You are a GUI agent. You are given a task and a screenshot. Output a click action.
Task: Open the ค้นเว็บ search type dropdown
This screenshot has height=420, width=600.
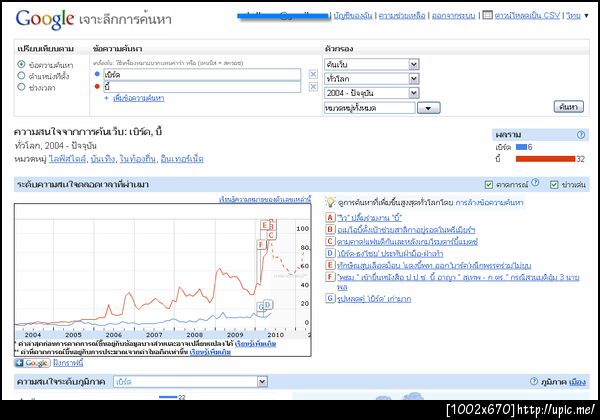pyautogui.click(x=372, y=64)
